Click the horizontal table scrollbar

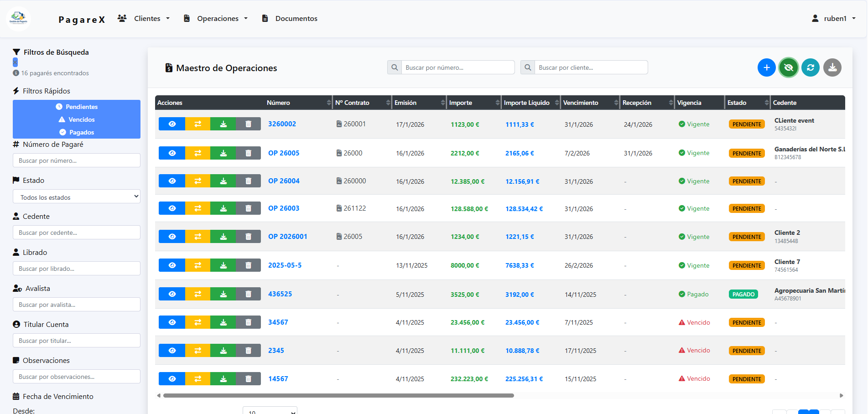pos(338,396)
